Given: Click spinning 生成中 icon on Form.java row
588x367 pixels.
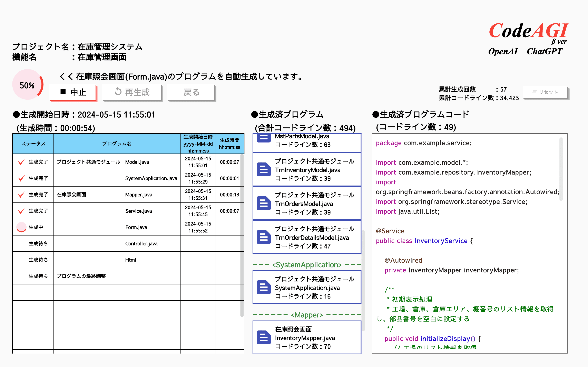Looking at the screenshot, I should [21, 227].
